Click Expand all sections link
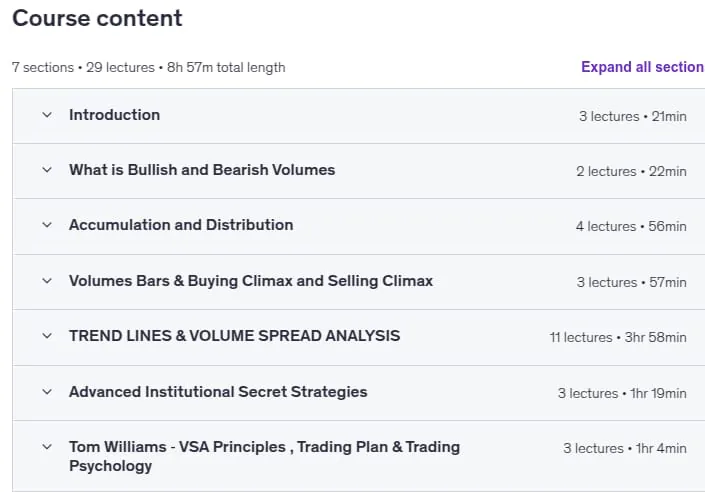Image resolution: width=705 pixels, height=492 pixels. [643, 67]
